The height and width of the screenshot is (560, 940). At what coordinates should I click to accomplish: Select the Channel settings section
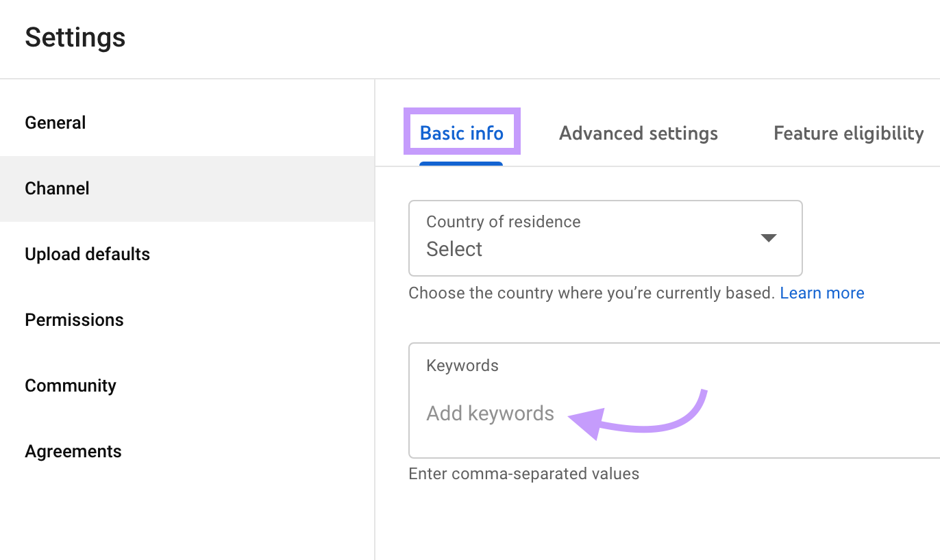click(57, 188)
